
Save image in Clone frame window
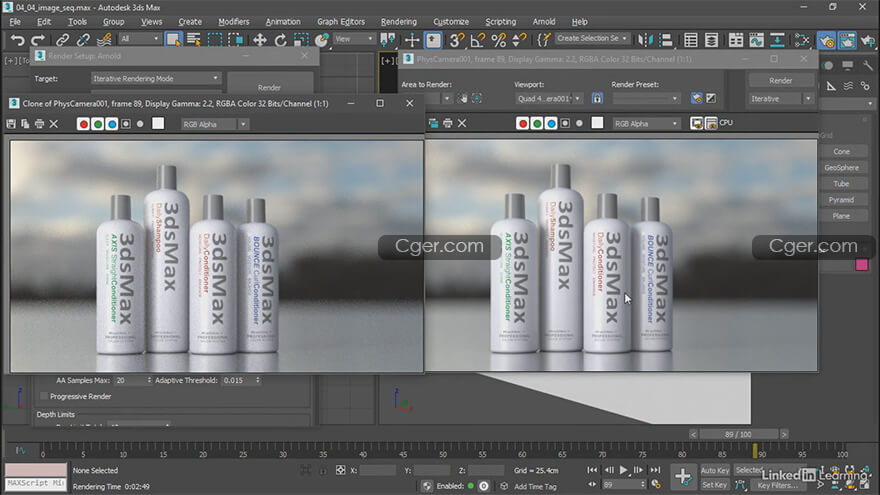click(x=11, y=124)
